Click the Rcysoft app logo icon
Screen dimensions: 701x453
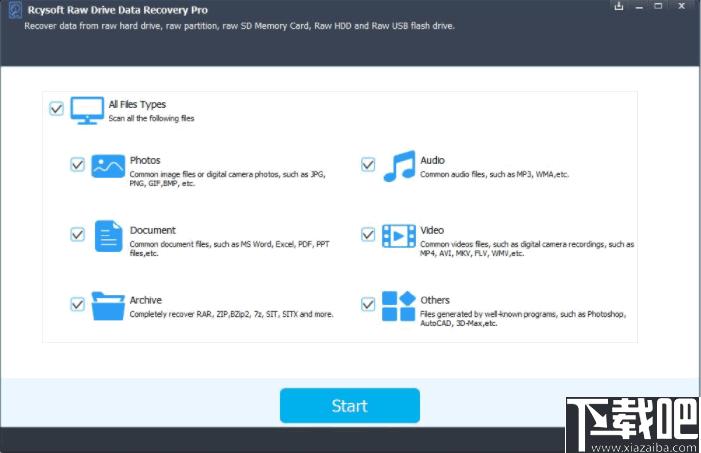click(x=15, y=10)
